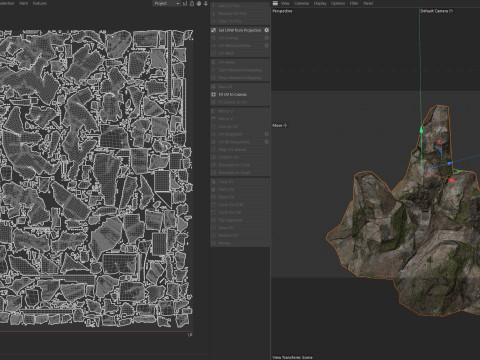Click the round globe icon in texture toolbar
The width and height of the screenshot is (480, 360).
tap(199, 3)
